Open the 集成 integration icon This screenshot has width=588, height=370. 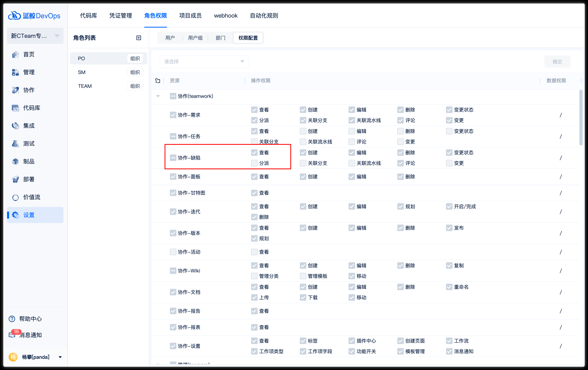(x=15, y=126)
